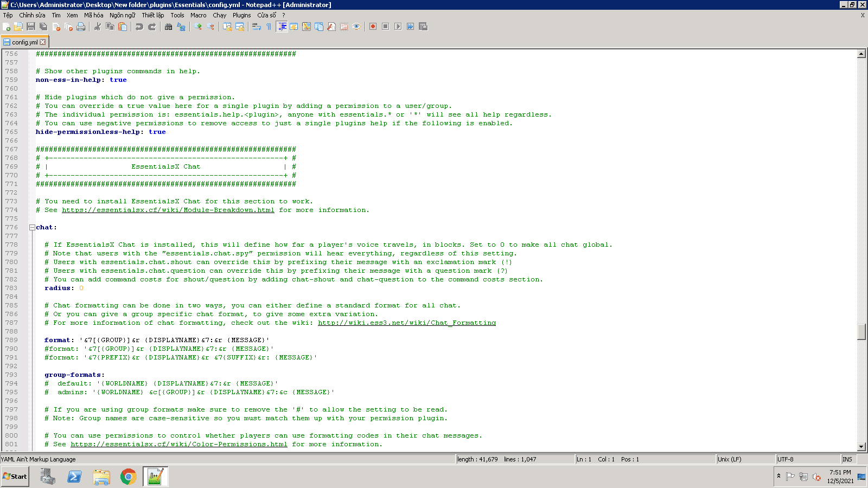This screenshot has width=868, height=488.
Task: Toggle synchronized vertical scrolling
Action: [x=227, y=27]
